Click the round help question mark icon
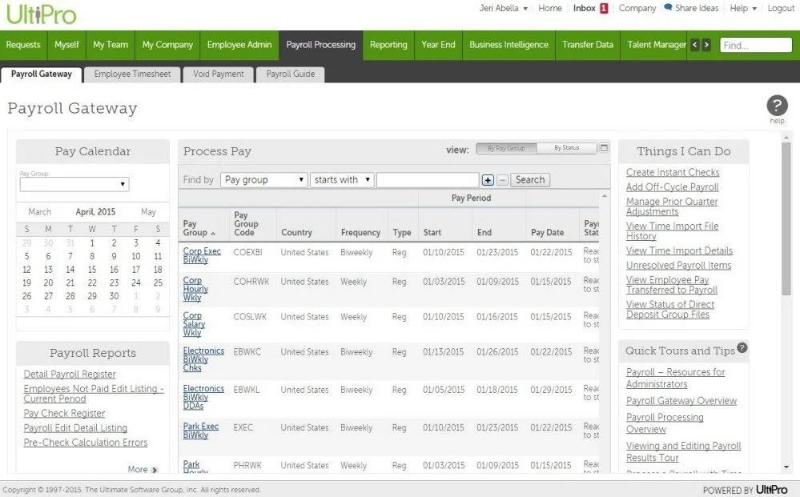 tap(777, 106)
